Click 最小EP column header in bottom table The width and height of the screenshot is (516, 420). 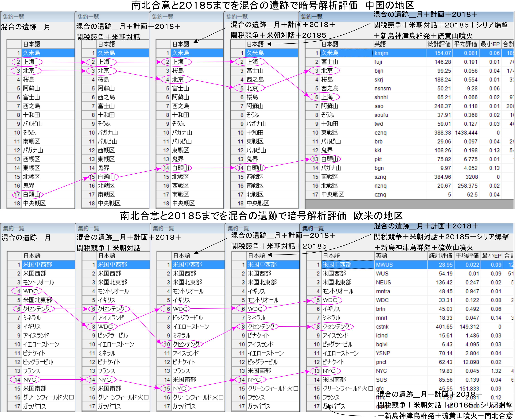pos(491,256)
